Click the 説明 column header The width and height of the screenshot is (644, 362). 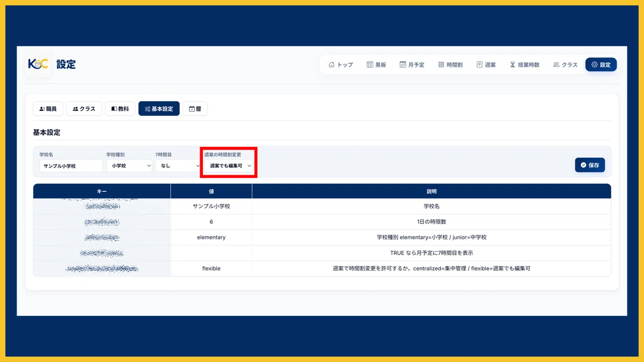[x=431, y=191]
